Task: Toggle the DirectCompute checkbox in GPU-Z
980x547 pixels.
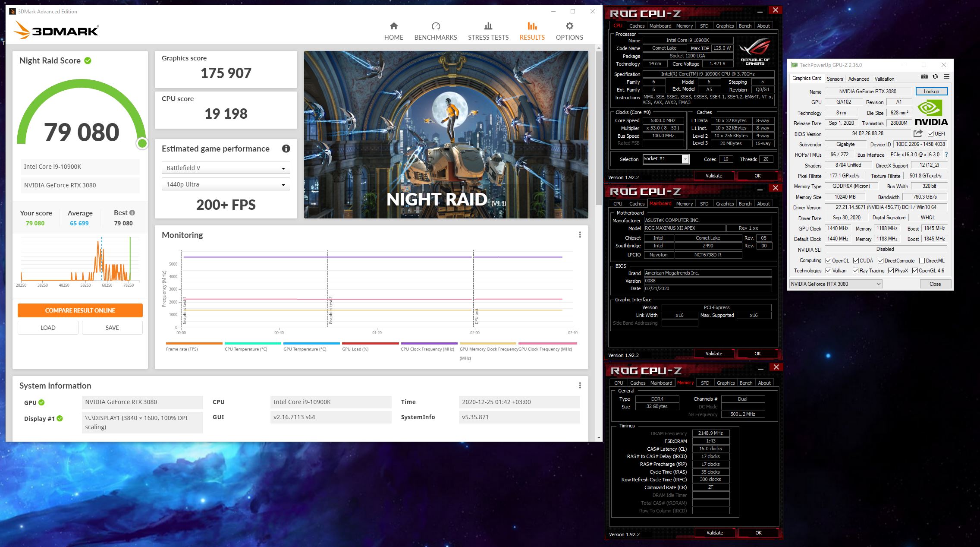Action: [880, 261]
